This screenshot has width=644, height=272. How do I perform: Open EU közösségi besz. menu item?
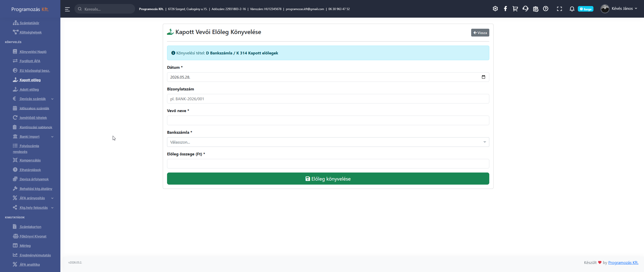[31, 71]
